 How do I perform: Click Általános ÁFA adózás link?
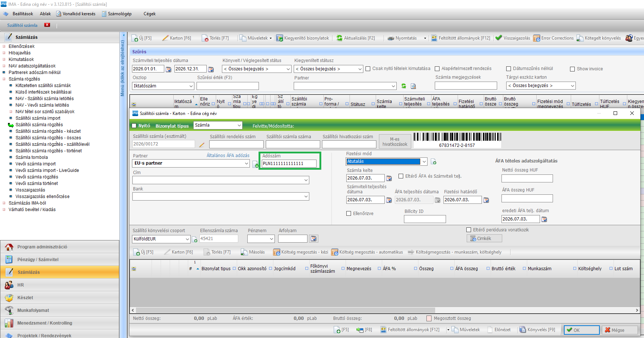[x=228, y=155]
